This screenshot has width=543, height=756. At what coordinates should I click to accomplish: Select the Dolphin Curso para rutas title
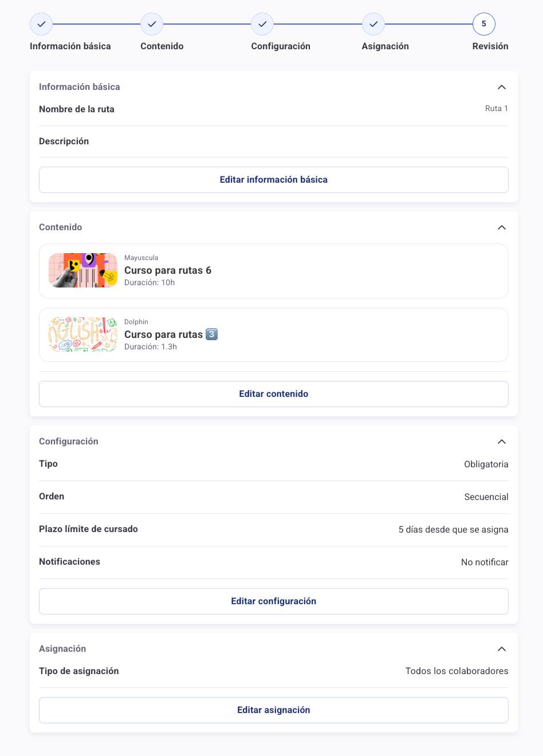click(164, 334)
